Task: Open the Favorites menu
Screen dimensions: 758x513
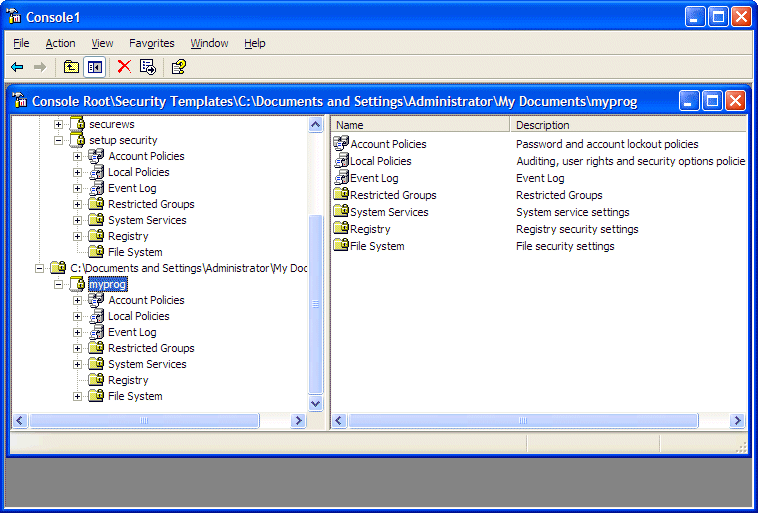Action: coord(152,43)
